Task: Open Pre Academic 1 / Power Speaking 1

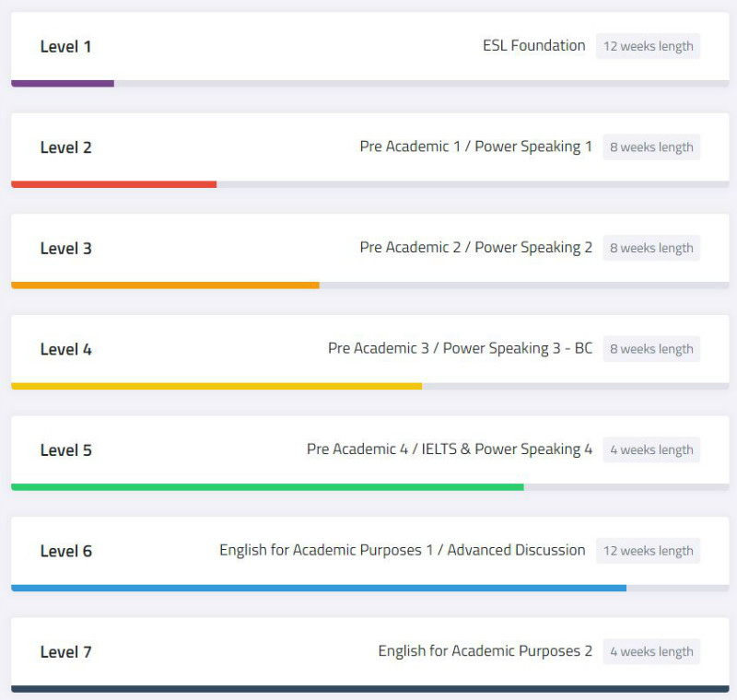Action: [475, 146]
